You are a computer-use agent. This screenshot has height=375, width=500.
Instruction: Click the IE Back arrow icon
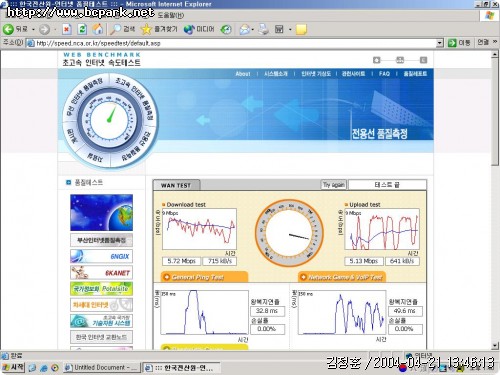8,29
